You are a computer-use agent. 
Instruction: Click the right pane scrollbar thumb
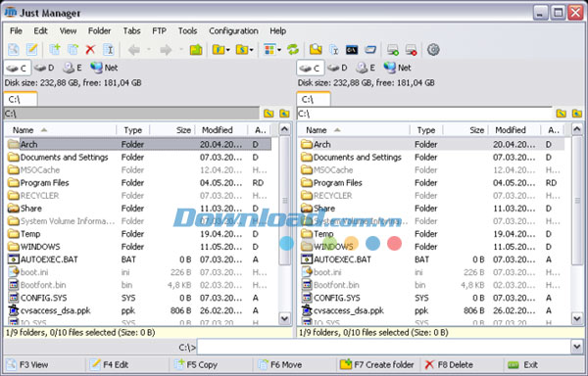tap(577, 201)
